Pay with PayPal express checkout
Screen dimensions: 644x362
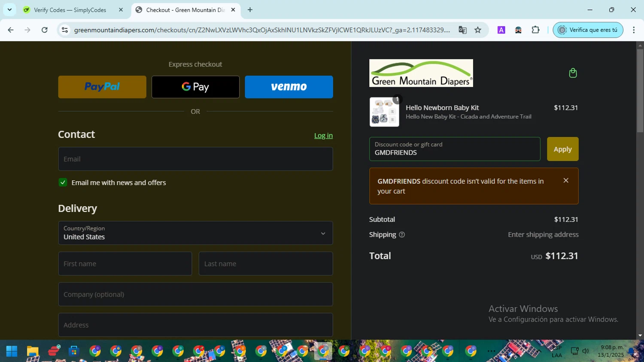102,87
